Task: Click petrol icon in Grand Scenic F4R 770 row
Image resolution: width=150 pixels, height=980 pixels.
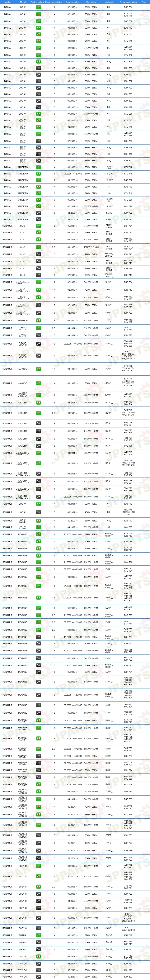Action: click(x=38, y=328)
